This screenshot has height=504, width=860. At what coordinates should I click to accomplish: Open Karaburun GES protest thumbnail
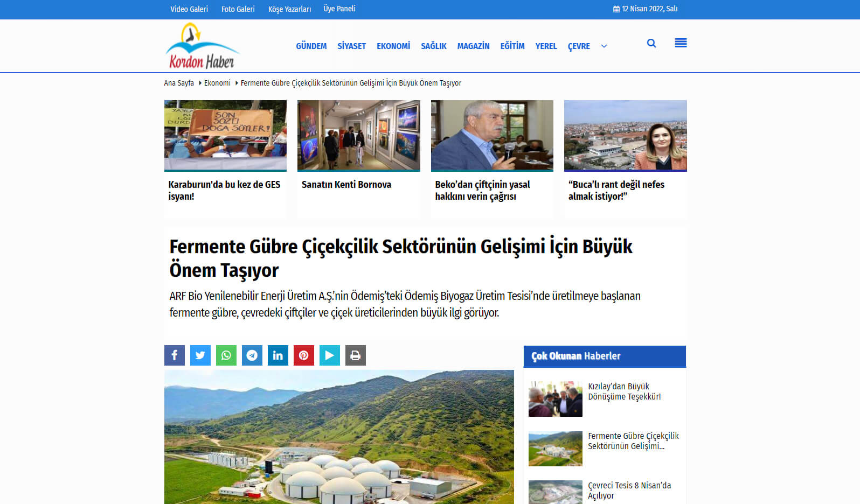225,135
